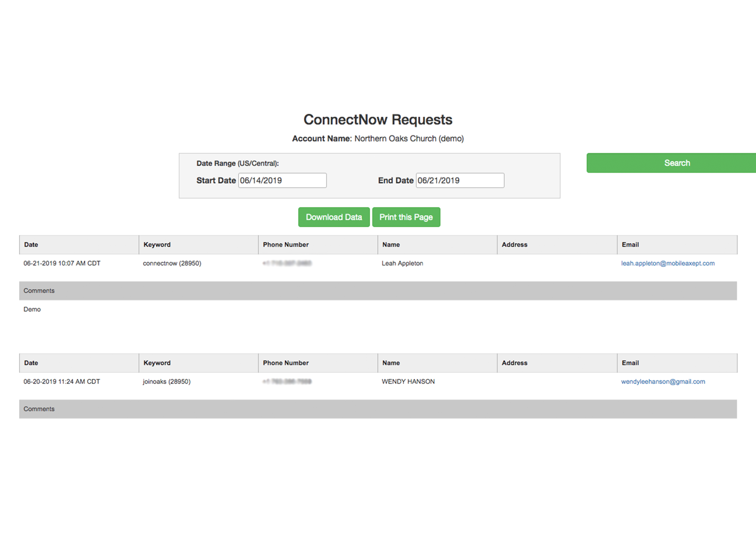This screenshot has width=756, height=540.
Task: Select the 06-20-2019 11:24 AM CDT date
Action: [62, 382]
